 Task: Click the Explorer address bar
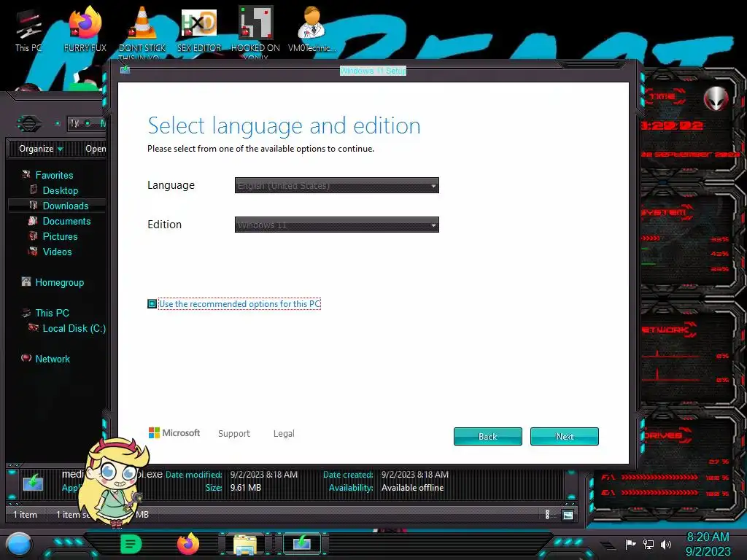pos(87,124)
